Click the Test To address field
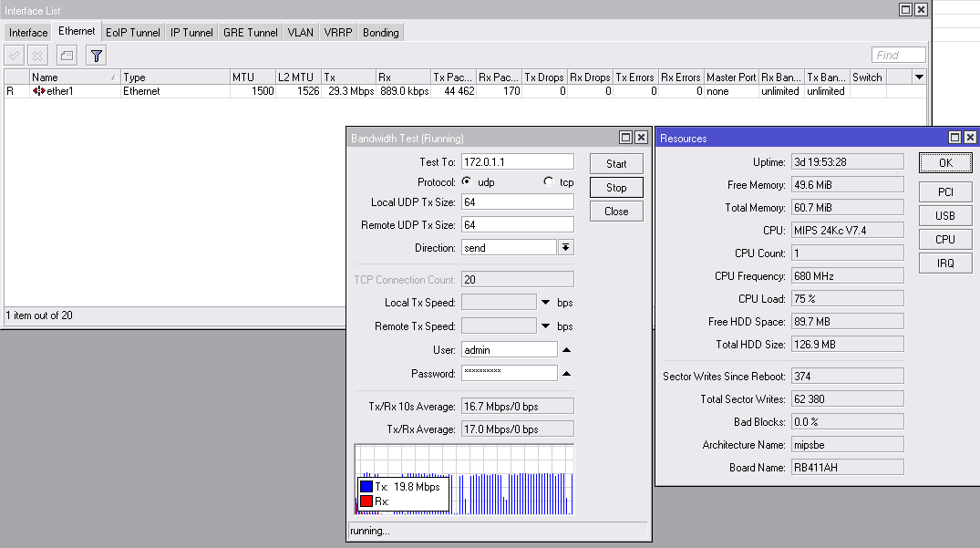 pos(518,161)
